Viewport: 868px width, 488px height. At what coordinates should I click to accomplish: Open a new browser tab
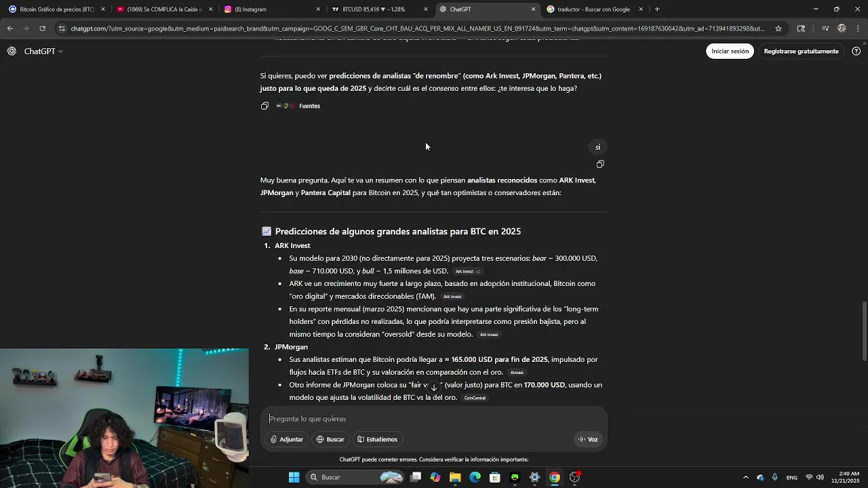[657, 9]
